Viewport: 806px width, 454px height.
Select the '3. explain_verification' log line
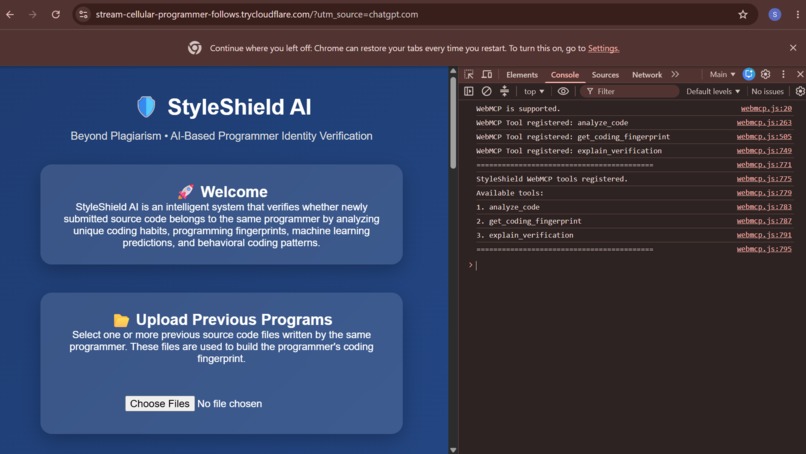pyautogui.click(x=524, y=235)
